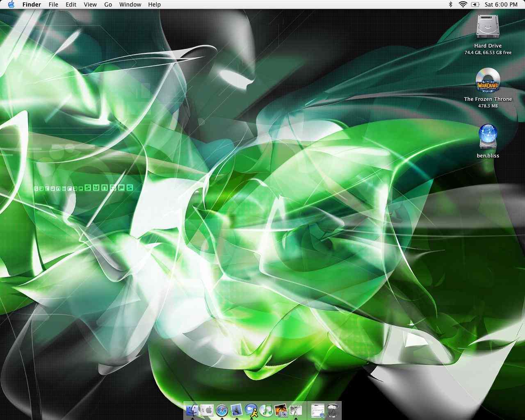Open iChat from the Dock
Image resolution: width=525 pixels, height=420 pixels.
click(251, 410)
